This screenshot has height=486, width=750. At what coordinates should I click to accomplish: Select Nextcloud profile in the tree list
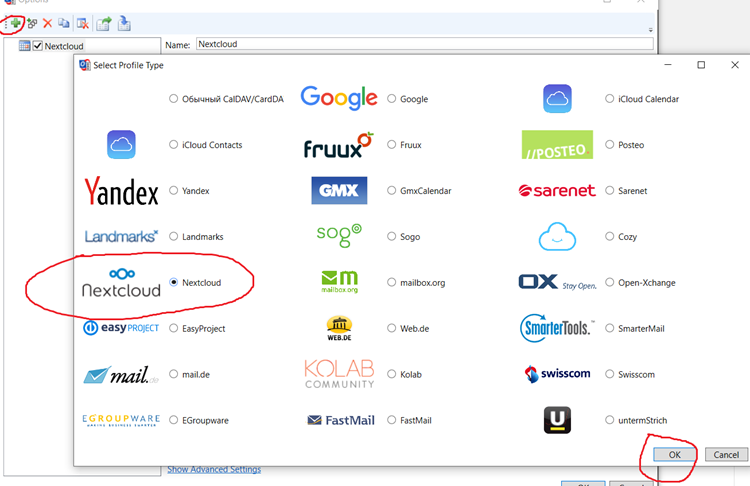point(64,46)
